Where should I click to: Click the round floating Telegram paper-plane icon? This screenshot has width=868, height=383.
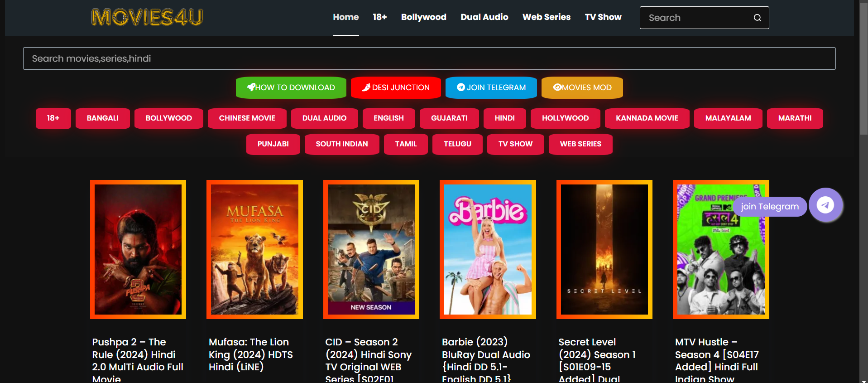[825, 205]
